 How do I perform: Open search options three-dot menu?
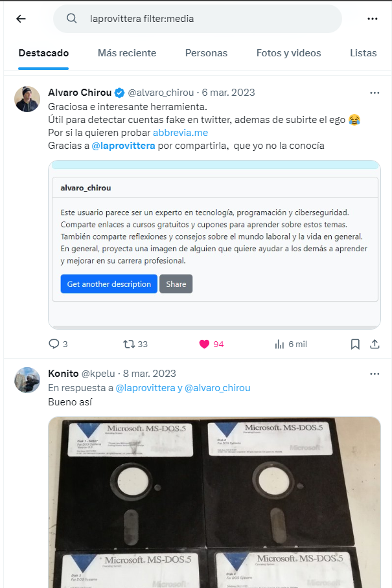(x=372, y=19)
